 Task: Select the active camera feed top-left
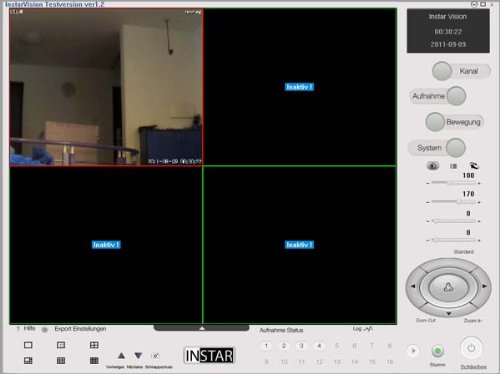pyautogui.click(x=106, y=87)
